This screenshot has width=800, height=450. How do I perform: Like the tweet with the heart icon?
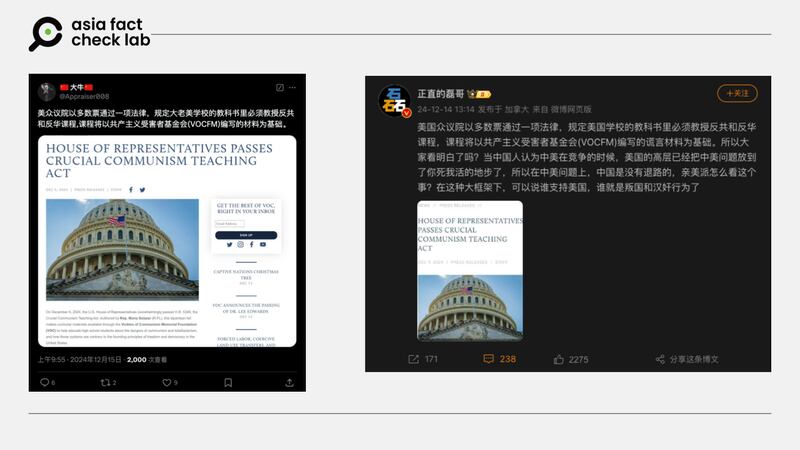click(165, 382)
